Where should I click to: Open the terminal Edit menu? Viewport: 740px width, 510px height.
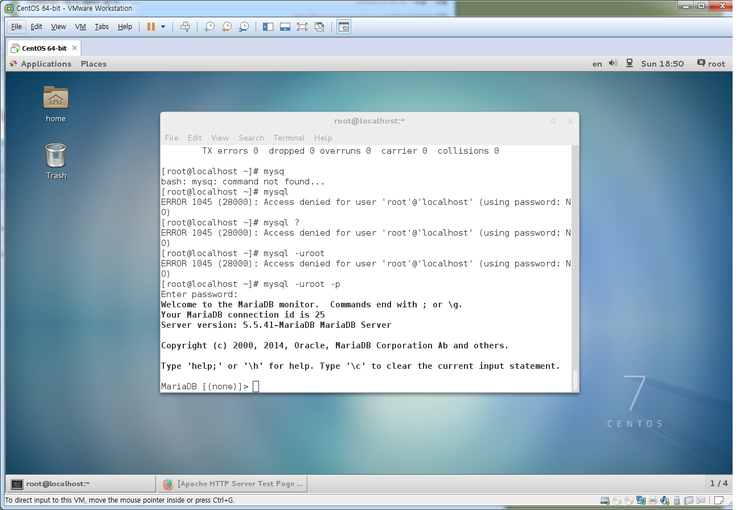tap(194, 138)
